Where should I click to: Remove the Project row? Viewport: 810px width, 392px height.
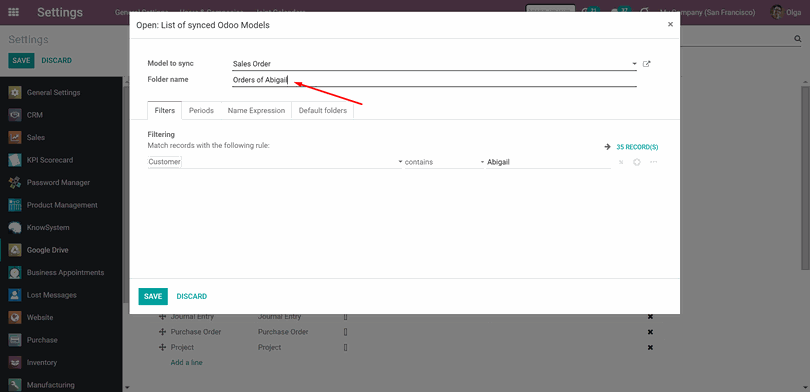click(x=650, y=348)
